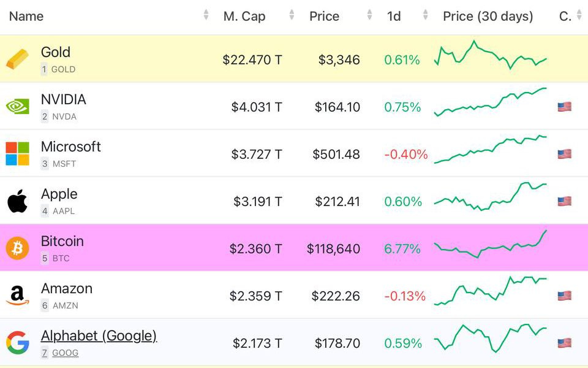This screenshot has width=588, height=368.
Task: Click the US flag in Alphabet row
Action: [564, 343]
